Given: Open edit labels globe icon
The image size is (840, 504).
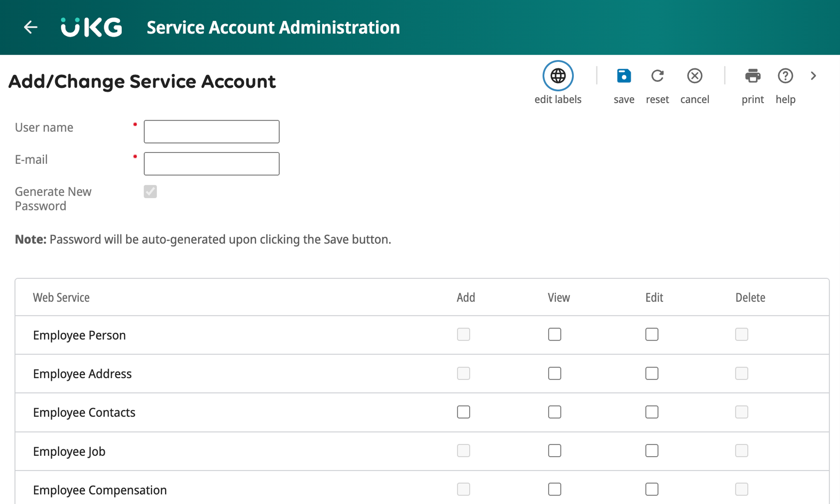Looking at the screenshot, I should (558, 76).
